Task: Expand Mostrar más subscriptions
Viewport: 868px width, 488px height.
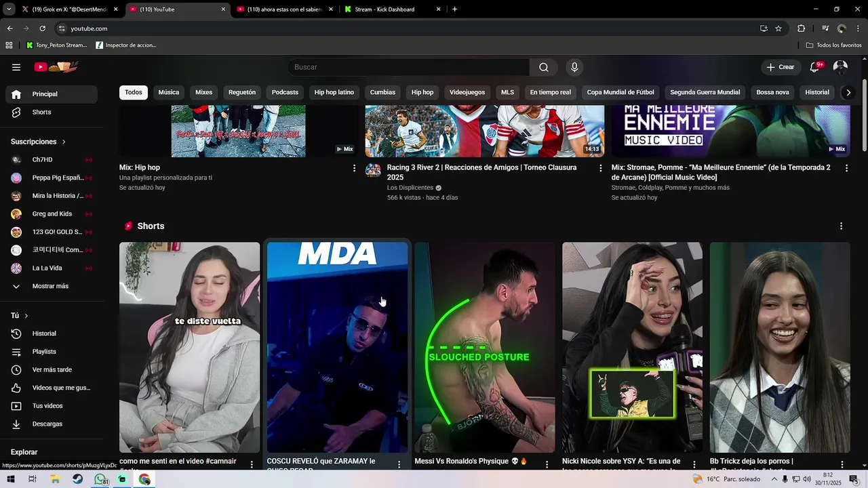Action: click(52, 286)
